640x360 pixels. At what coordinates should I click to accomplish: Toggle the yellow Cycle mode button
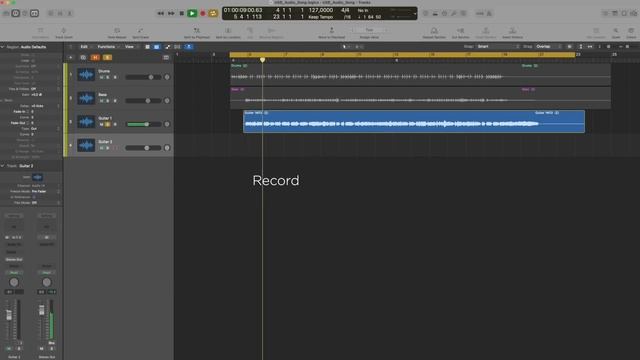tap(213, 13)
